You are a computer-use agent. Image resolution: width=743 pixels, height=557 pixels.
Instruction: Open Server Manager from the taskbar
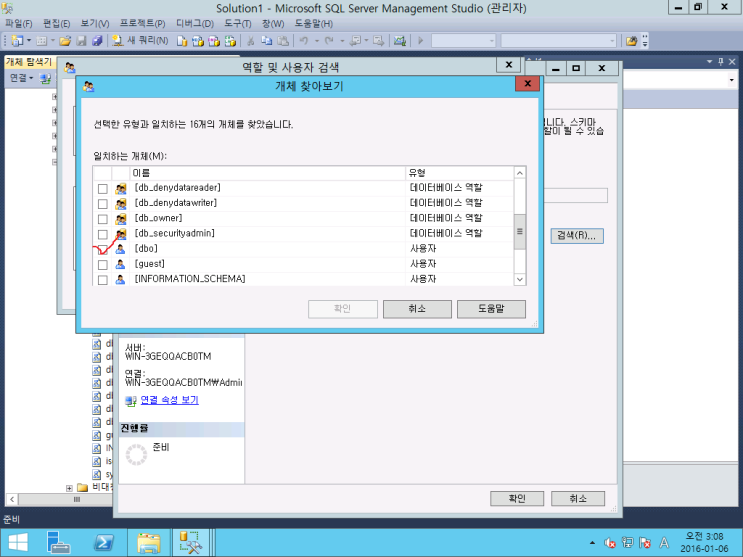click(x=59, y=542)
